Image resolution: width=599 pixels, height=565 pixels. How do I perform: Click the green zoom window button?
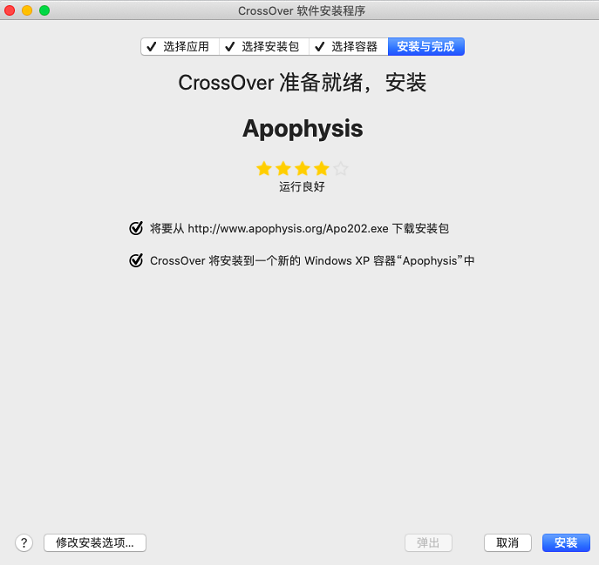[44, 10]
